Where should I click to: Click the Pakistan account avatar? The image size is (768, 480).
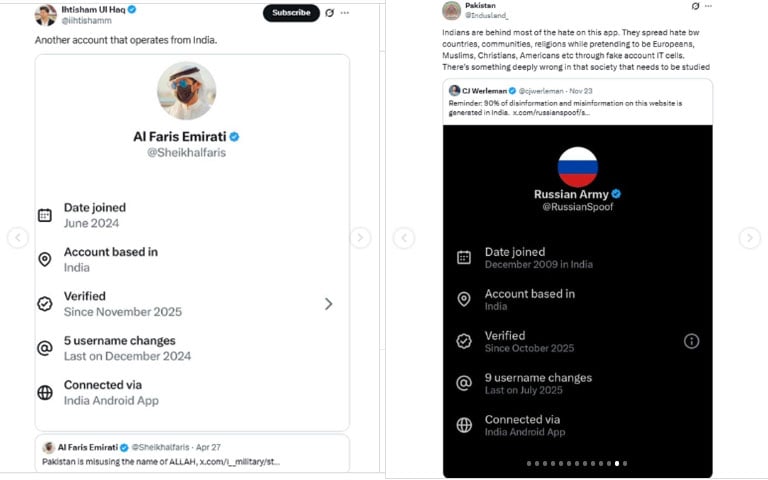[x=451, y=10]
